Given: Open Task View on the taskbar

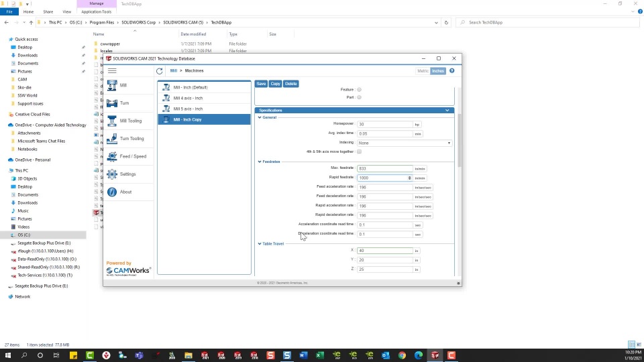Looking at the screenshot, I should (56, 355).
